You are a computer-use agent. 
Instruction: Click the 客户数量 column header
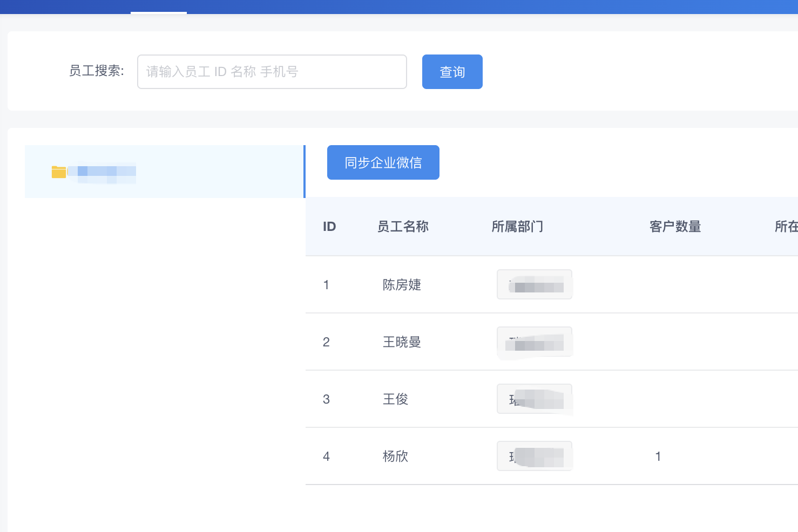click(x=675, y=227)
